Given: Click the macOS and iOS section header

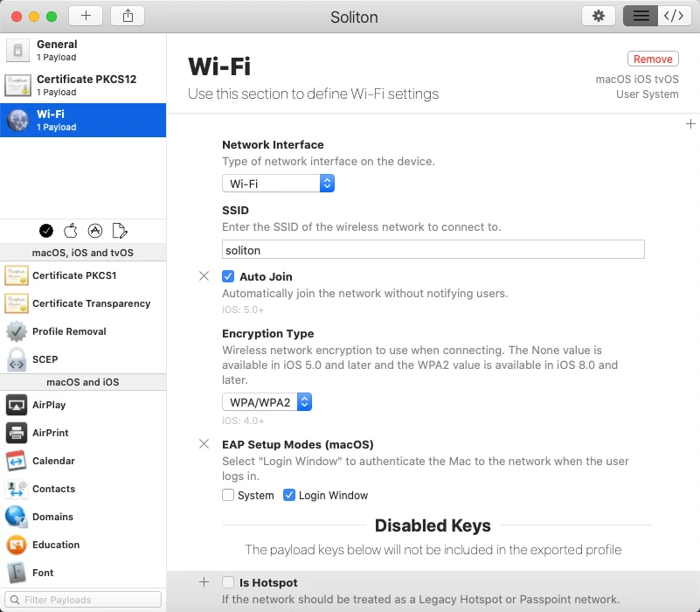Looking at the screenshot, I should click(x=83, y=382).
